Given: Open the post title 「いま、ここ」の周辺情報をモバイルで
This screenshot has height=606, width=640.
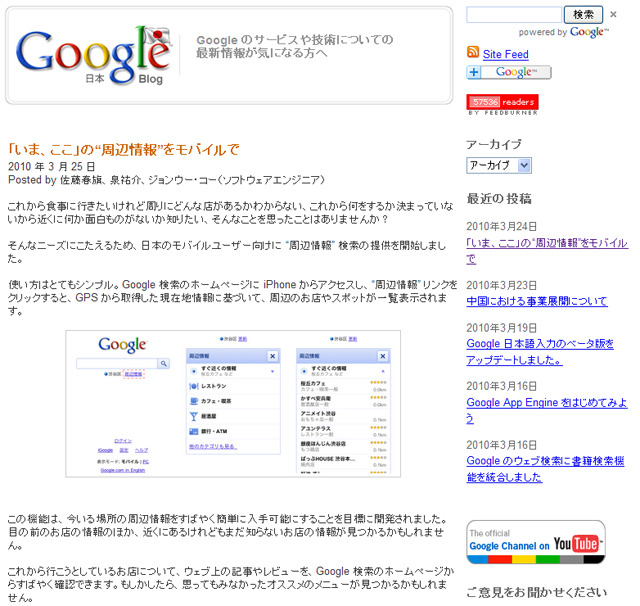Looking at the screenshot, I should 123,149.
